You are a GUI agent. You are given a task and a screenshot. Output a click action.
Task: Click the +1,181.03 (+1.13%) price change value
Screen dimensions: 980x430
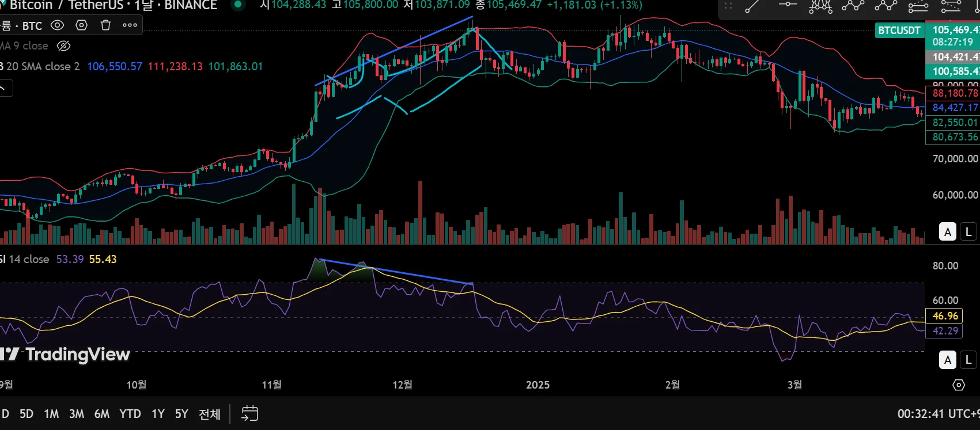point(595,5)
